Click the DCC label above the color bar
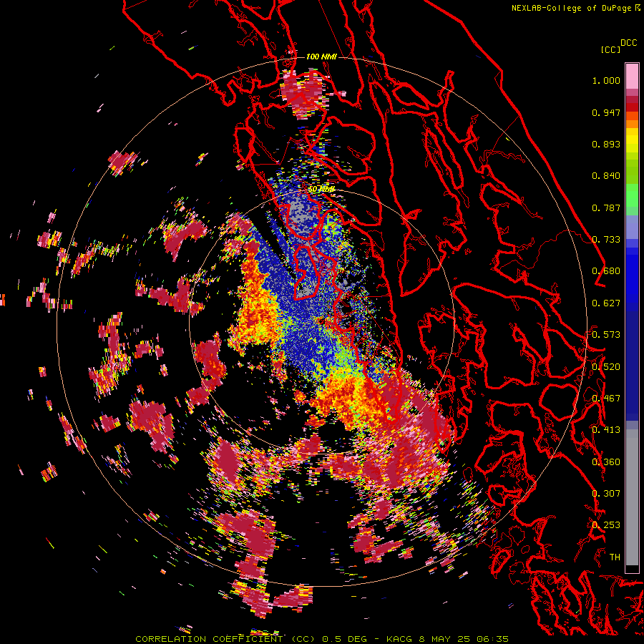 (629, 43)
